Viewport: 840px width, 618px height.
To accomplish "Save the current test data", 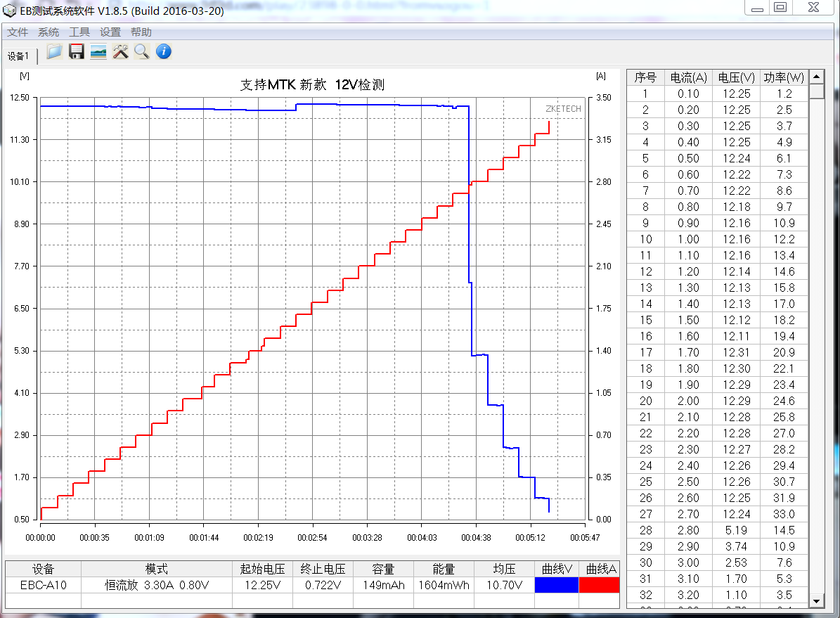I will [x=76, y=51].
